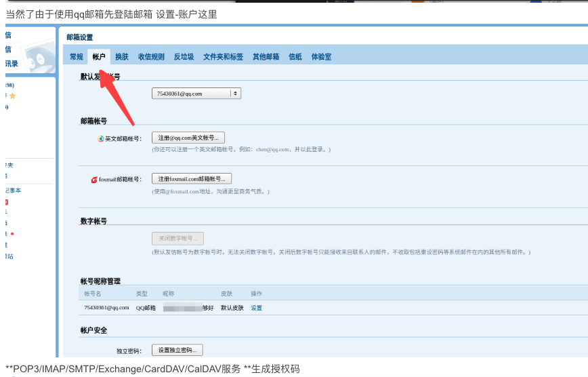Click the red dot item in sidebar
Screen dimensions: 588x377
(12, 234)
